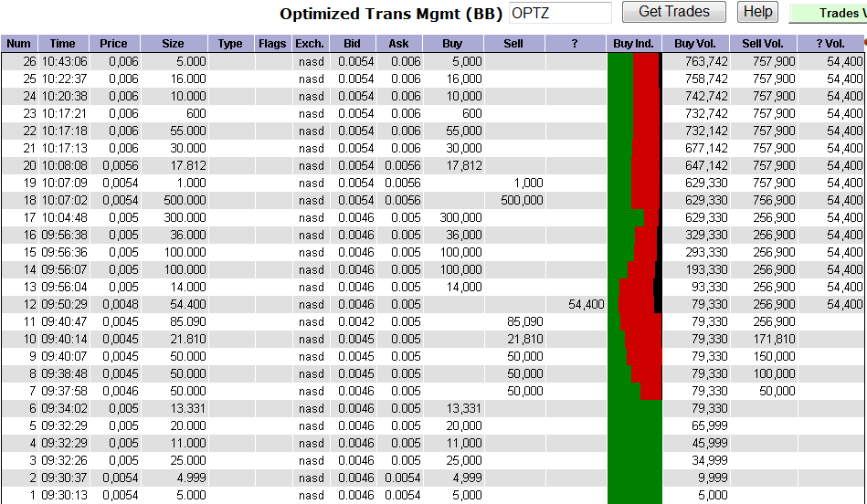867x504 pixels.
Task: Click the Flags column header
Action: click(272, 44)
